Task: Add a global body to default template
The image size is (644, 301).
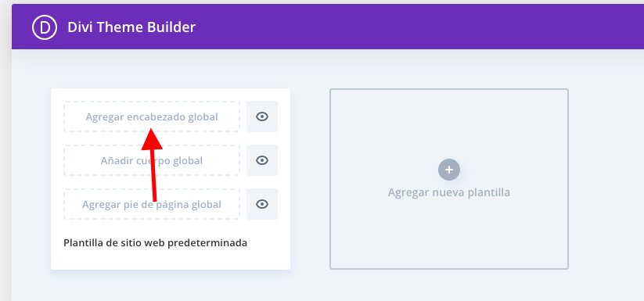Action: tap(152, 160)
